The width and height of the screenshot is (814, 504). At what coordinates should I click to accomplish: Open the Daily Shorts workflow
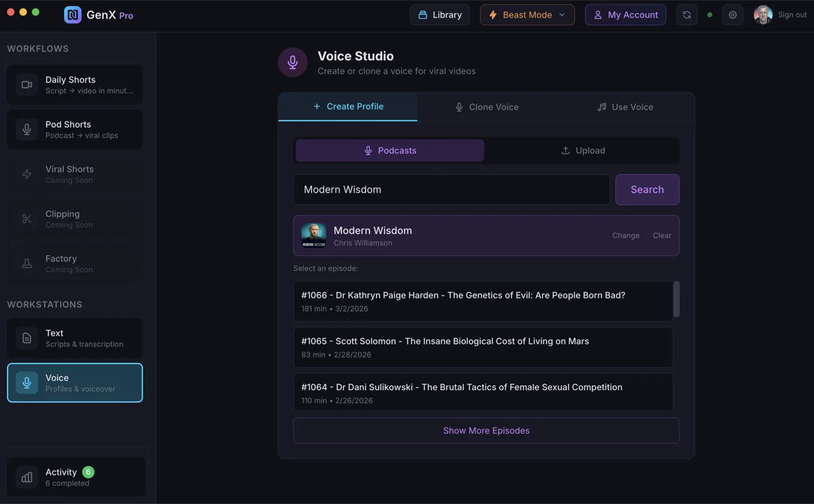tap(75, 84)
